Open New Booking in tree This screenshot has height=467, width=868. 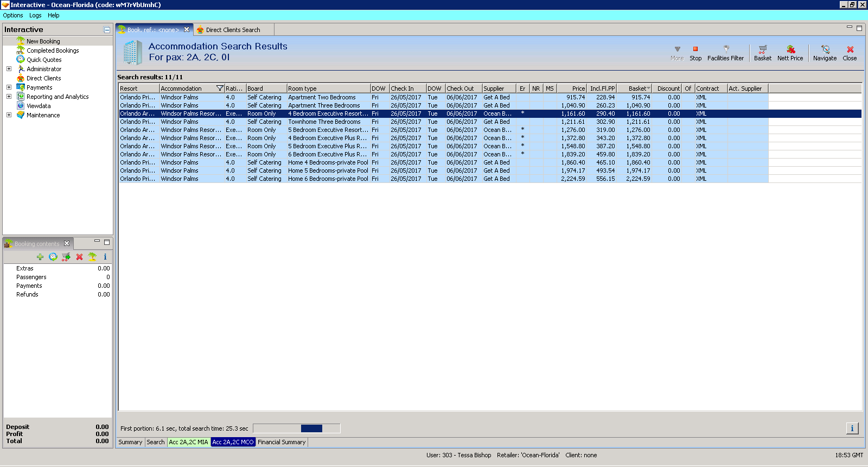click(x=43, y=41)
